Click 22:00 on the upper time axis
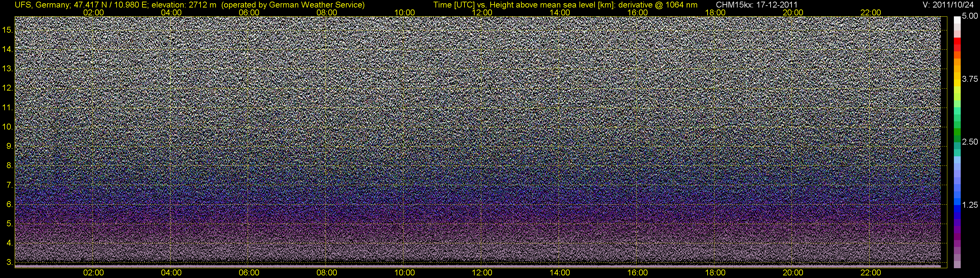980x278 pixels. point(871,12)
